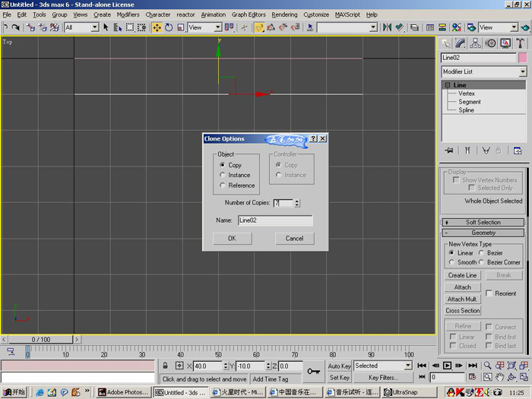Toggle 3D Snap in toolbar
This screenshot has height=399, width=532.
pos(259,27)
